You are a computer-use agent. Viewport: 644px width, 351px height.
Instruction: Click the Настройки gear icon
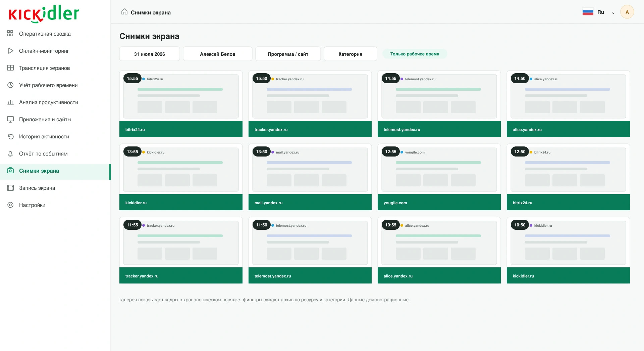coord(10,205)
